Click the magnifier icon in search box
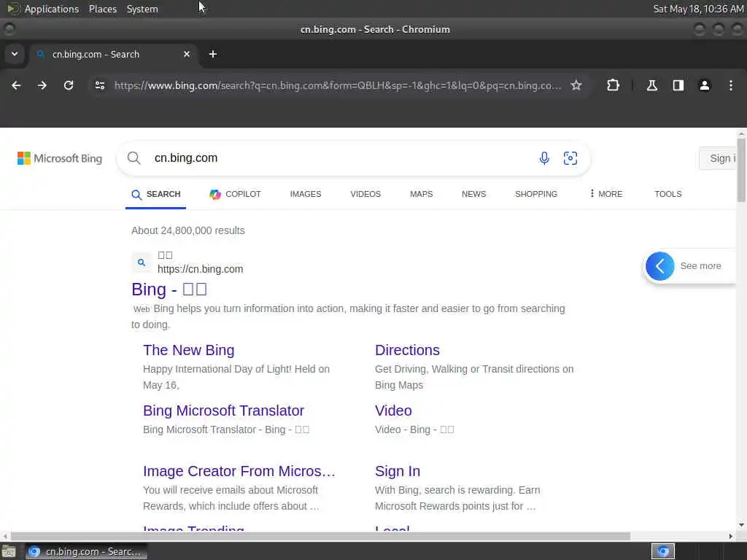This screenshot has width=747, height=560. 134,158
